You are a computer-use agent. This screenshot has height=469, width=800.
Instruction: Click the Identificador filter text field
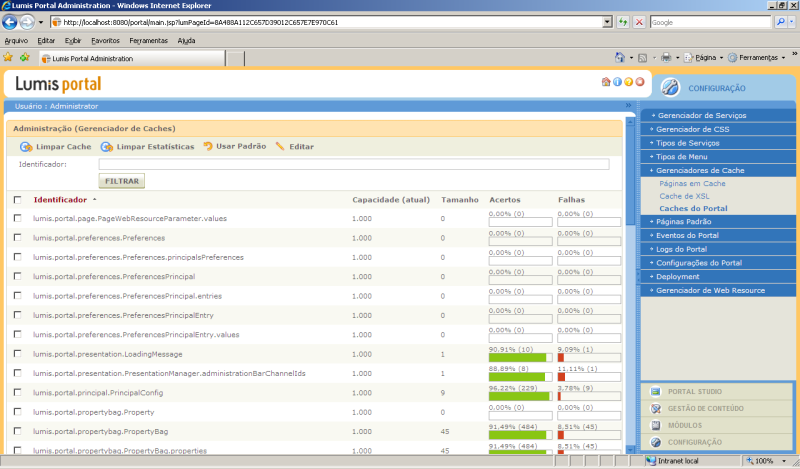(x=354, y=164)
